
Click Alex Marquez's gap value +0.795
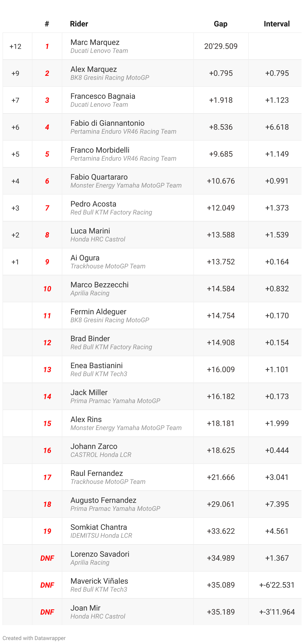pyautogui.click(x=221, y=73)
